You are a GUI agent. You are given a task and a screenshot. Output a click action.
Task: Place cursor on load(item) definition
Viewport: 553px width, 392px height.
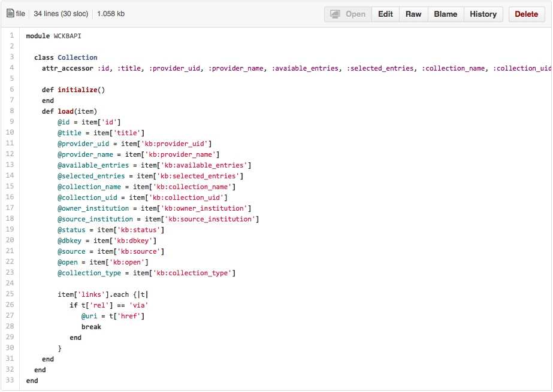coord(77,111)
